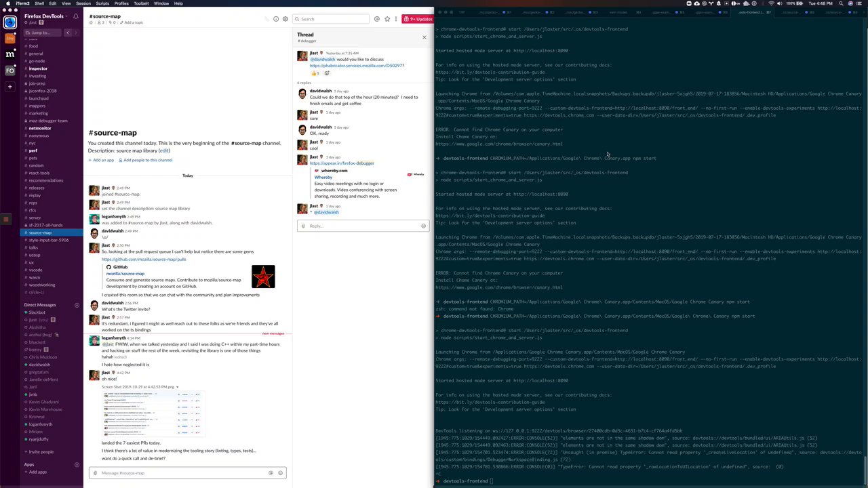The height and width of the screenshot is (488, 868).
Task: Open channel settings gear icon
Action: (285, 19)
